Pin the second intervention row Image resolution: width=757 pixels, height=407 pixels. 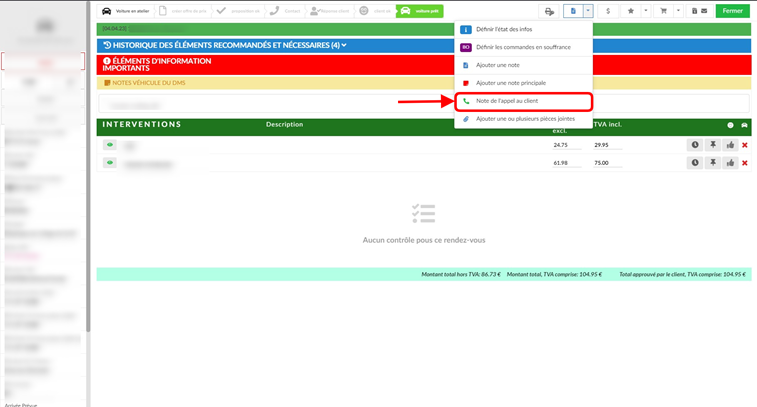click(713, 163)
